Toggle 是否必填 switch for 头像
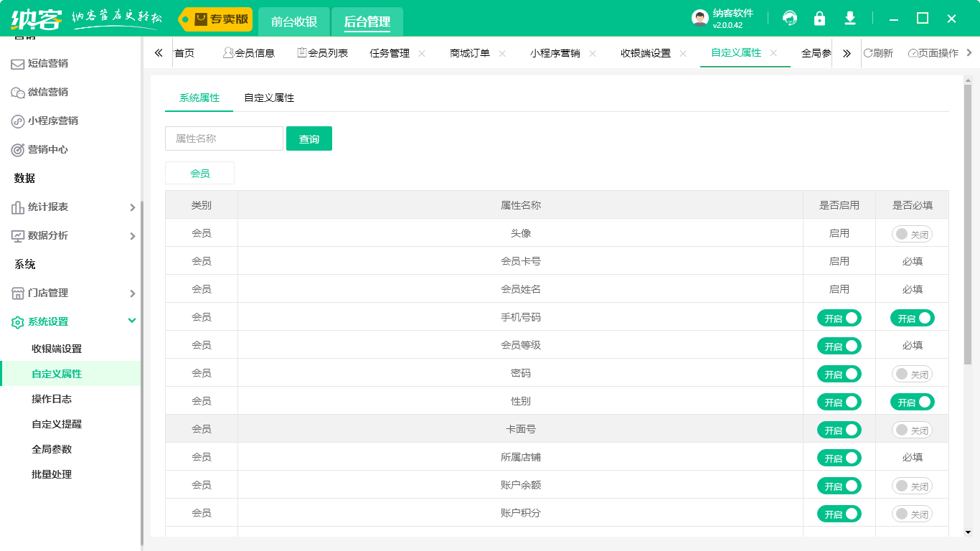980x551 pixels. pos(912,234)
